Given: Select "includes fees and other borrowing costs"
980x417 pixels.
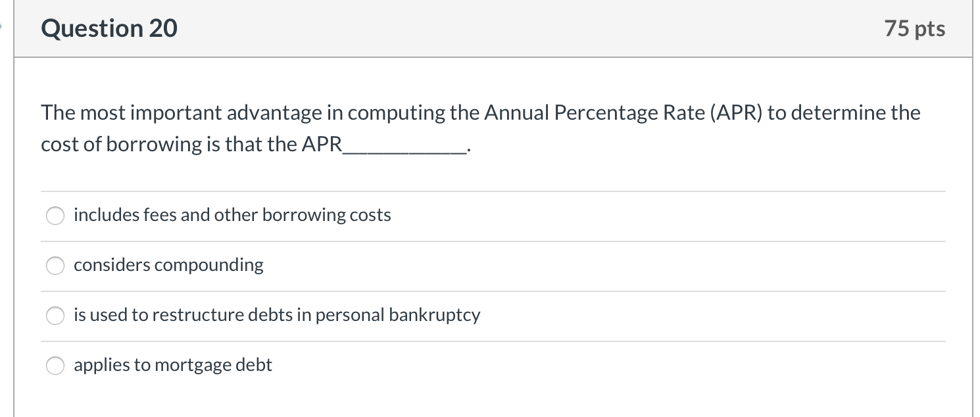Looking at the screenshot, I should point(55,215).
